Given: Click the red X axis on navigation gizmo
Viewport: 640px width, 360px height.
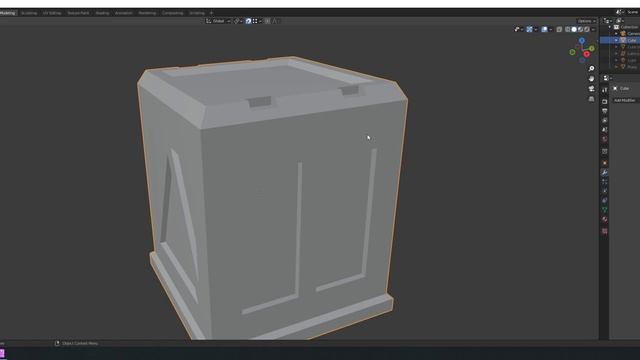Looking at the screenshot, I should click(587, 54).
